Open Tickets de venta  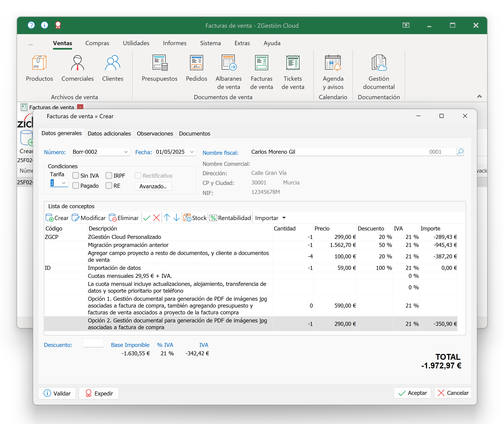293,72
